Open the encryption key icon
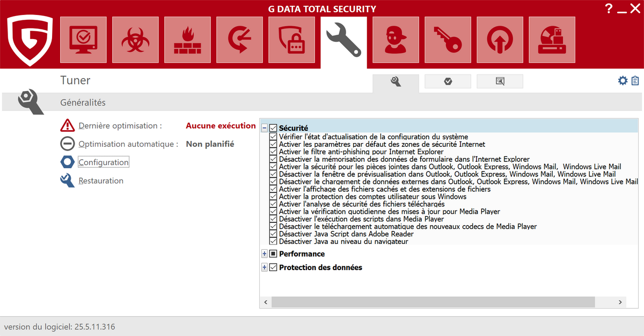 coord(448,40)
